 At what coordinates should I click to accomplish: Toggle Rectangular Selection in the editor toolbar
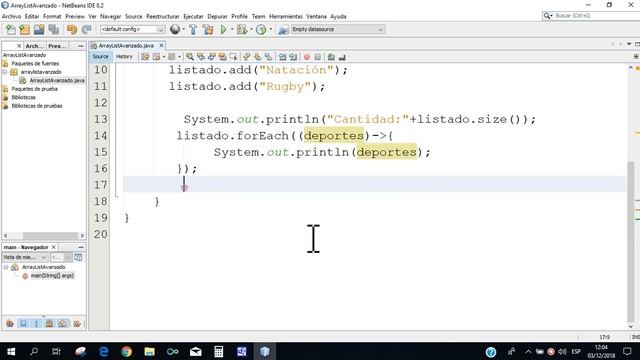[x=233, y=57]
